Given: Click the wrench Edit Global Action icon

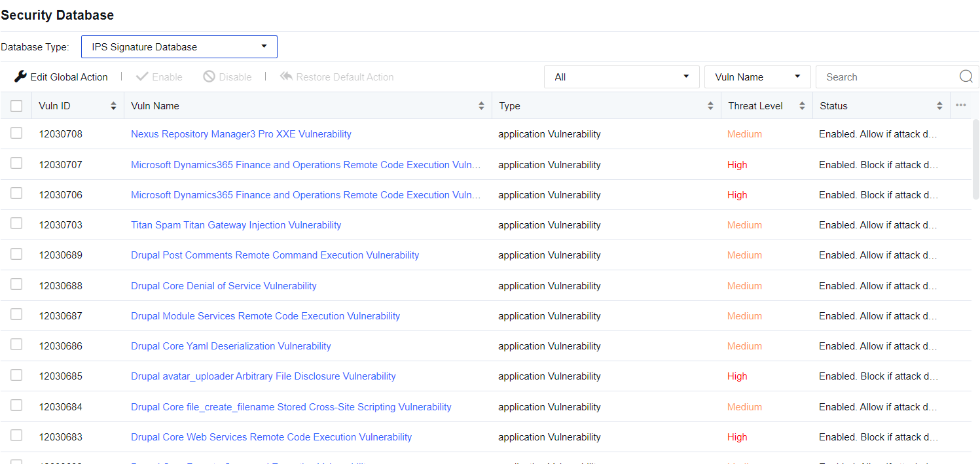Looking at the screenshot, I should (x=21, y=77).
